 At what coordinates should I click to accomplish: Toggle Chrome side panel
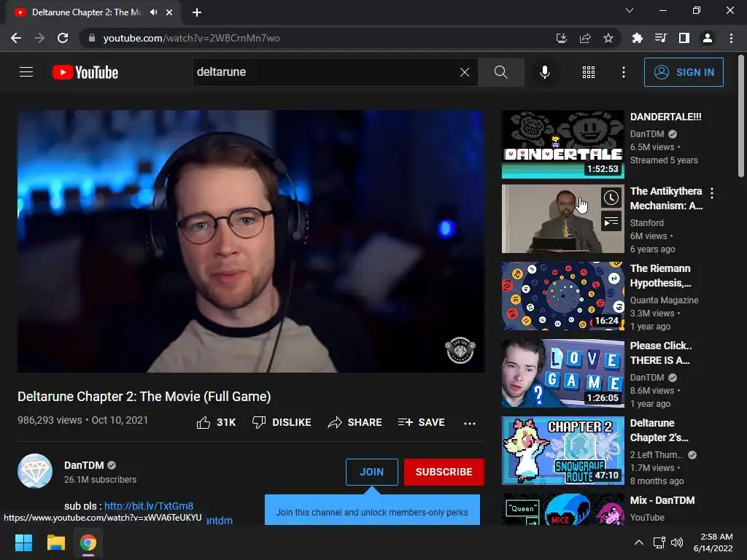click(684, 38)
